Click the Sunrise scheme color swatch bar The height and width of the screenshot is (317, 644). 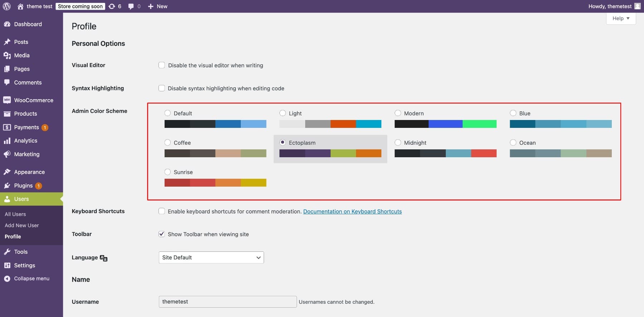[x=215, y=183]
